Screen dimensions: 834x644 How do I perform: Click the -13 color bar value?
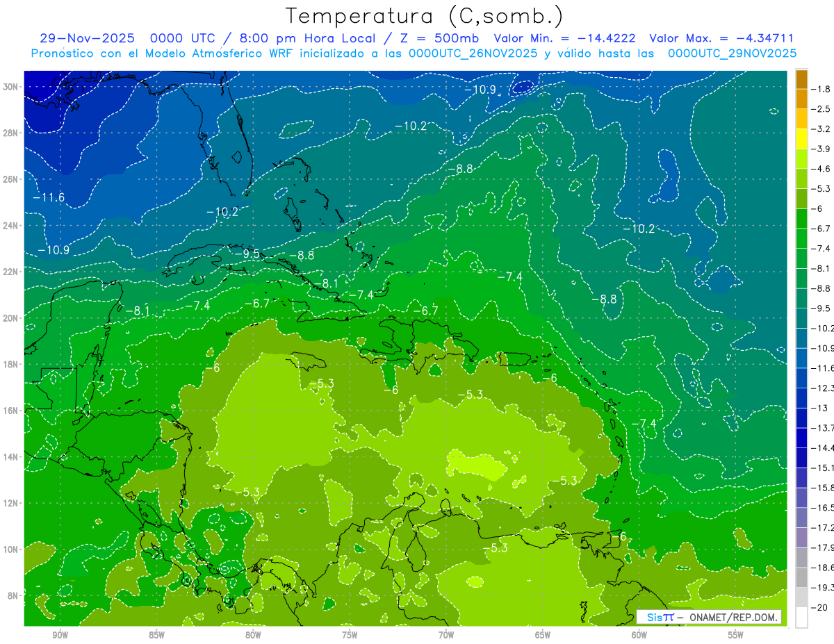coord(820,408)
